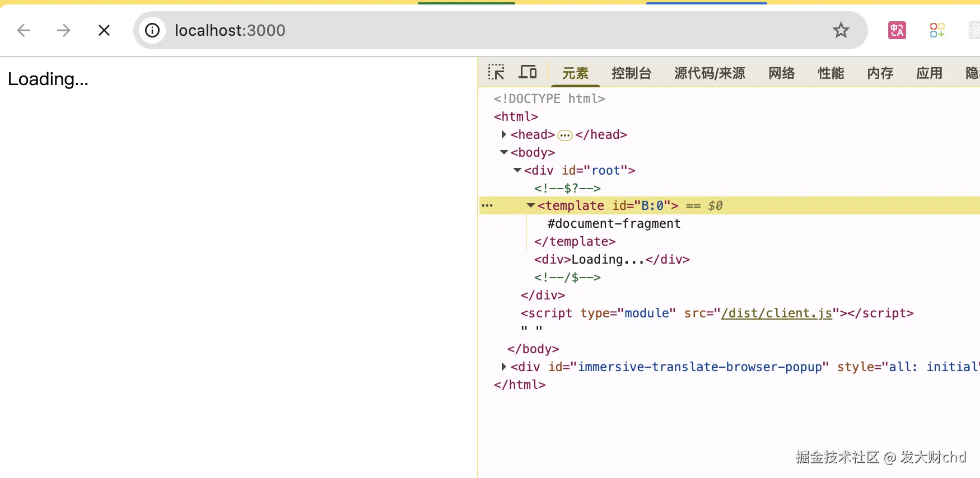The width and height of the screenshot is (980, 478).
Task: Select the script type module row
Action: click(x=717, y=313)
